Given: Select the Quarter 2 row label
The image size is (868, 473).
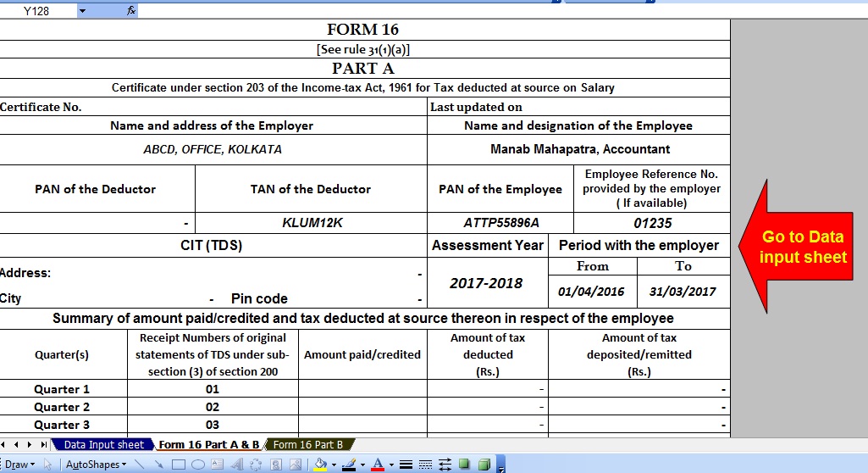Looking at the screenshot, I should click(64, 407).
